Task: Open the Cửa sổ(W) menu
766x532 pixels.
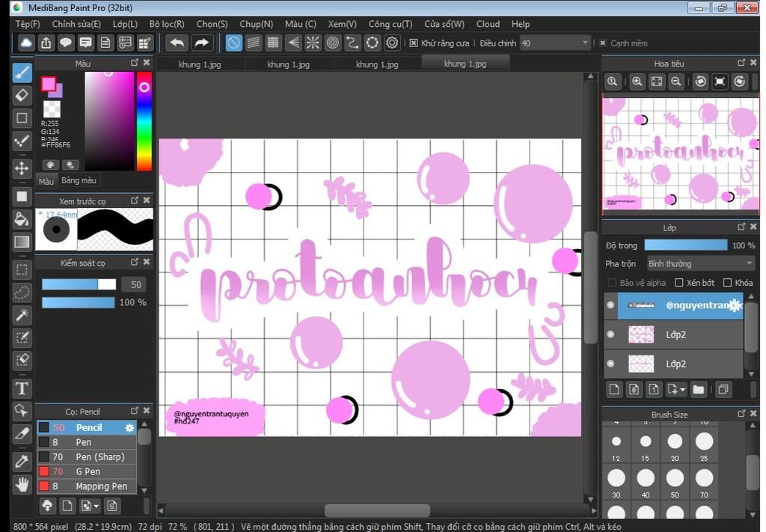Action: point(444,24)
